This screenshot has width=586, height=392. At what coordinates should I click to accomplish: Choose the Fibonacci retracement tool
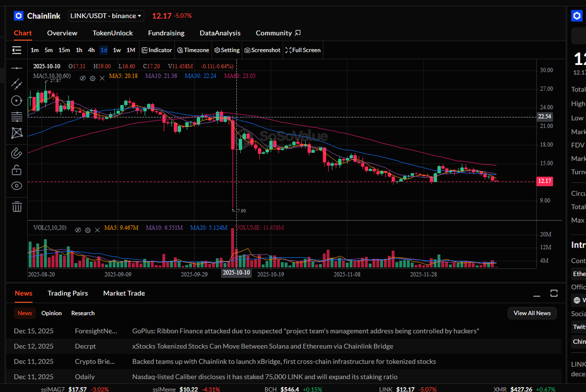17,116
